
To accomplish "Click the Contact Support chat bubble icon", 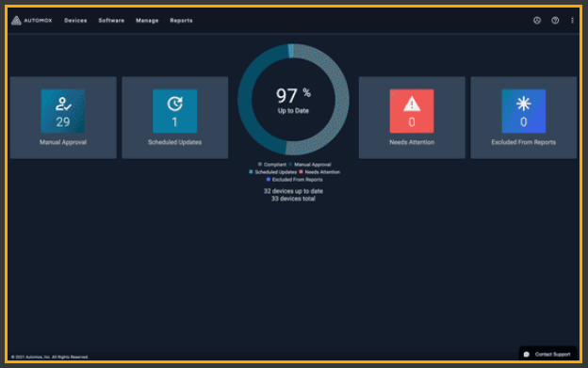I will click(527, 354).
